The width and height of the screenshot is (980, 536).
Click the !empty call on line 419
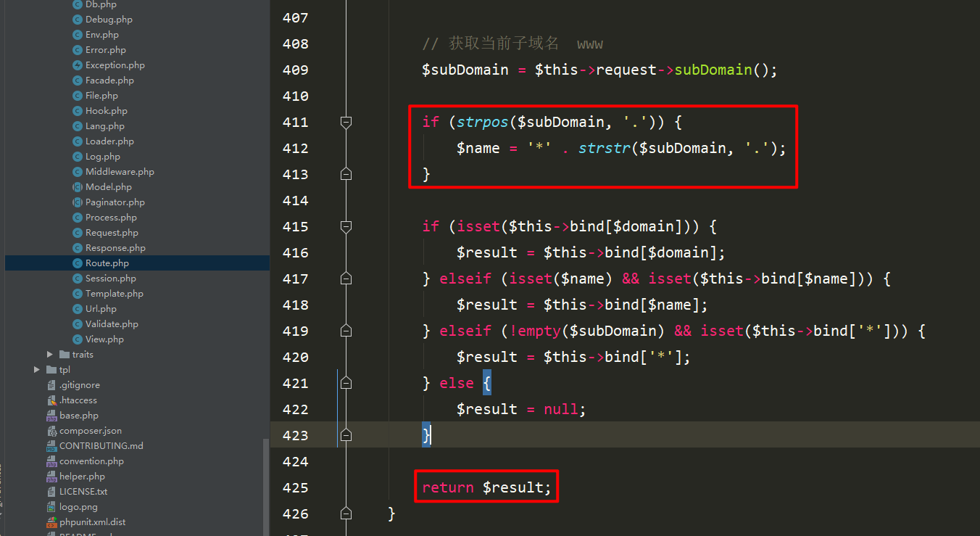pos(536,331)
